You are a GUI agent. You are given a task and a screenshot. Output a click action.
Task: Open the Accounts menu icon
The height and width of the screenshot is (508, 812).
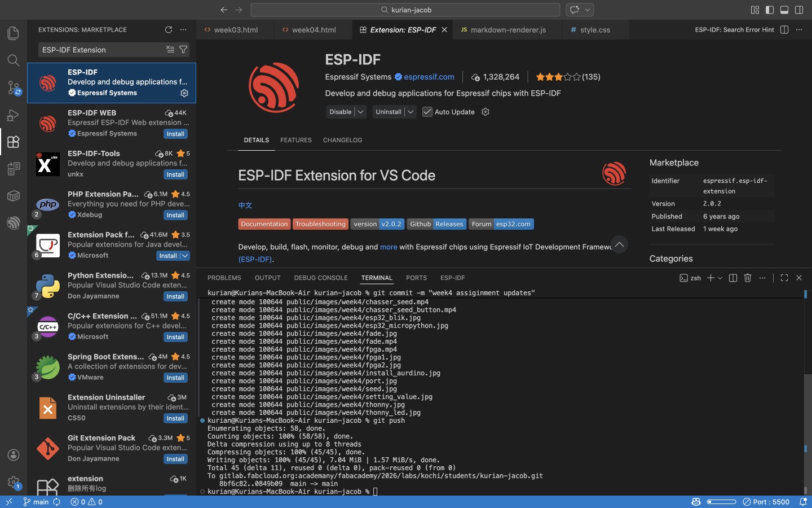click(14, 455)
